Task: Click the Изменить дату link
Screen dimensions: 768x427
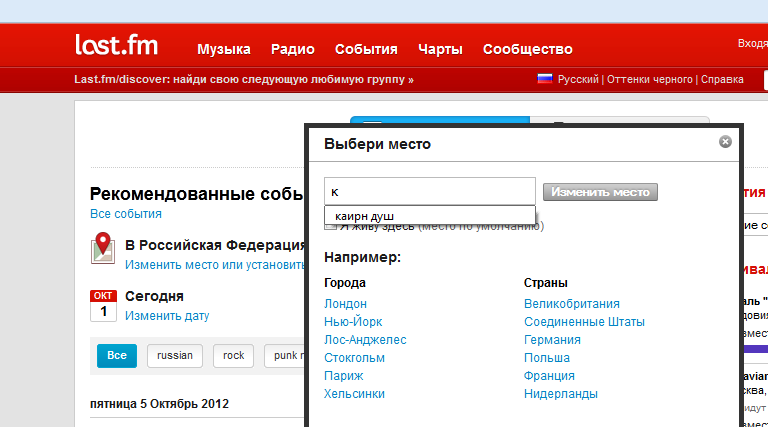Action: click(167, 316)
